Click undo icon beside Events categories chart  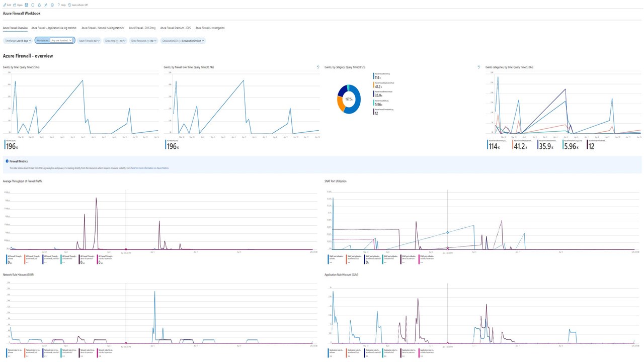click(479, 67)
